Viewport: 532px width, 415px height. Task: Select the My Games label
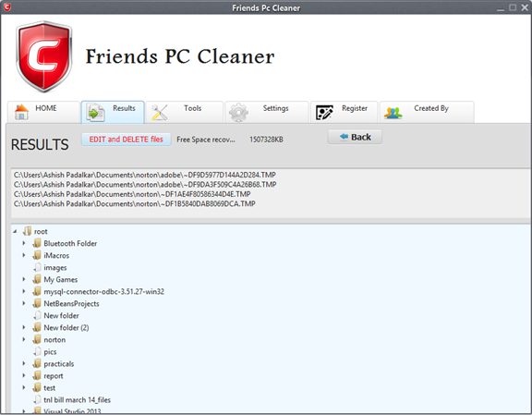pos(61,280)
